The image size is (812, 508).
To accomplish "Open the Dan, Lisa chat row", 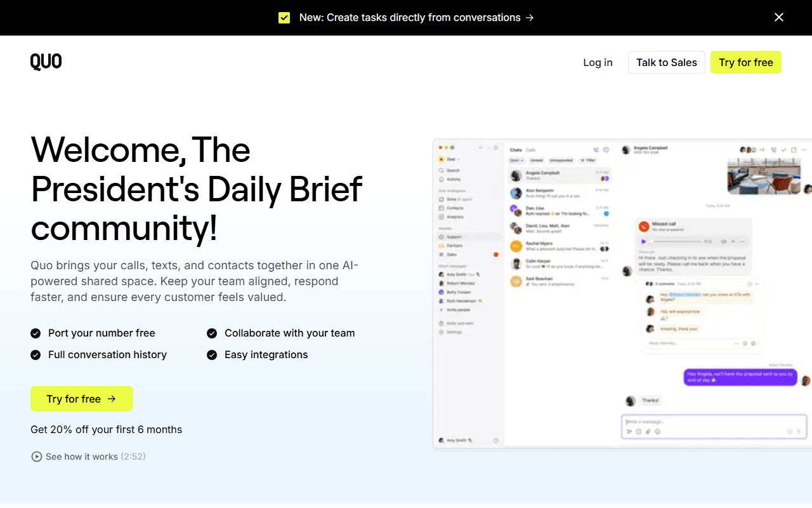I will [560, 211].
